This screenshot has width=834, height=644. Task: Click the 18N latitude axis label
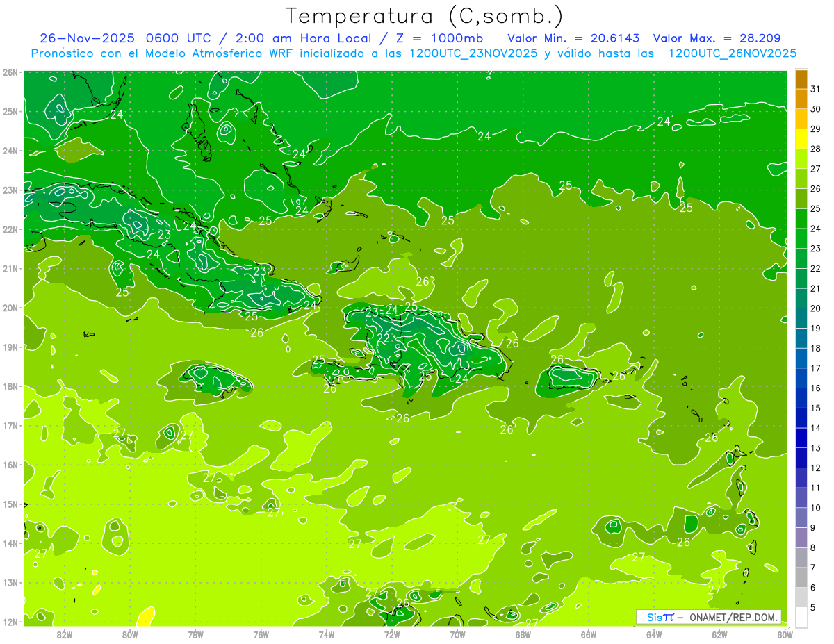tap(10, 386)
